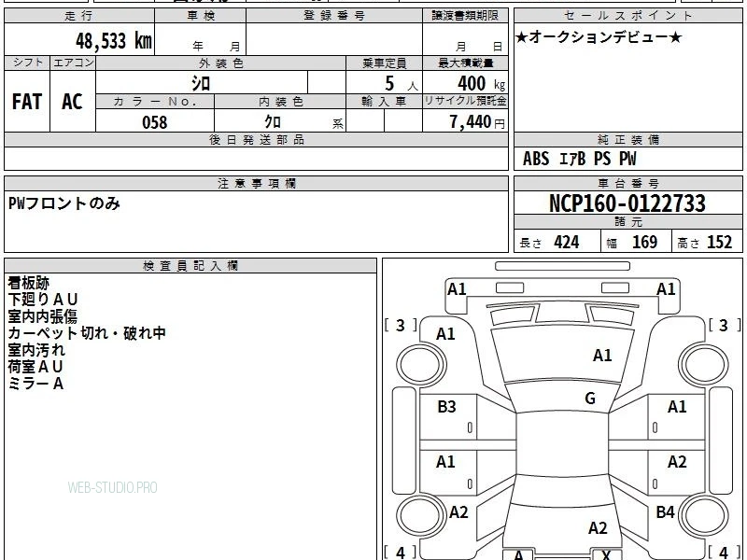Click the 内装色 header cell
The image size is (747, 560).
280,102
